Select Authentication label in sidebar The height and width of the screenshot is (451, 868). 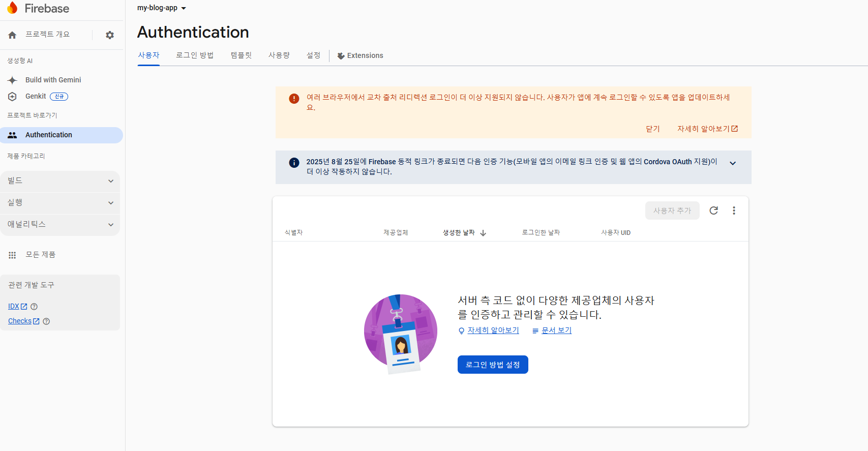coord(49,135)
